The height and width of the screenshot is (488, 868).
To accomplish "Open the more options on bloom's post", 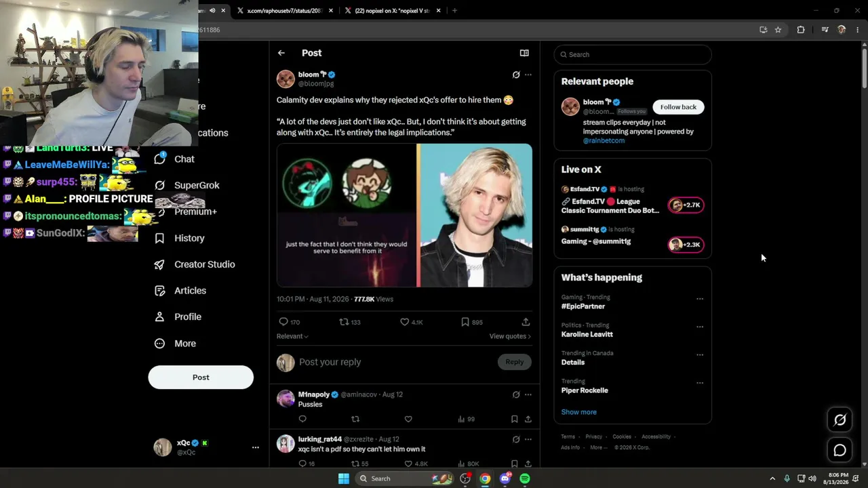I will (x=528, y=75).
